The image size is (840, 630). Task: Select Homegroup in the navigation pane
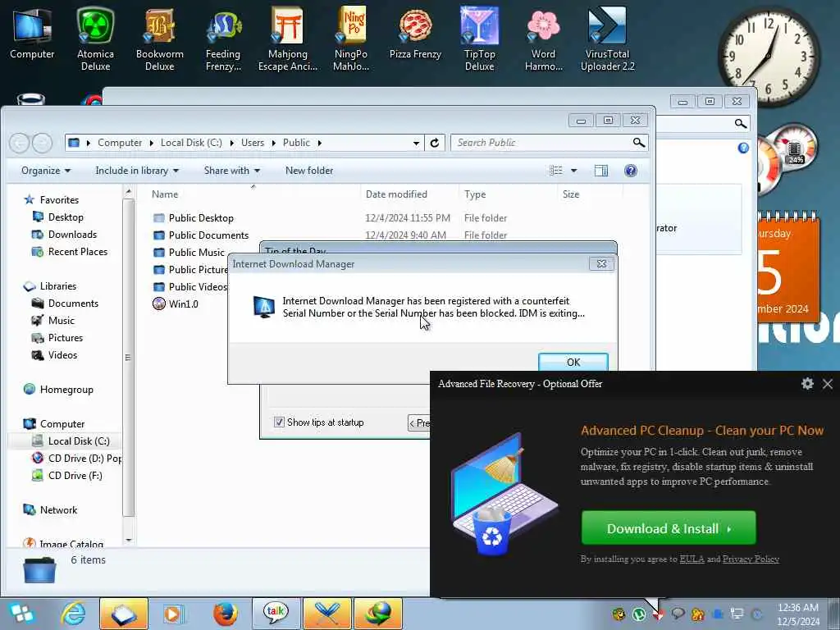pos(66,390)
